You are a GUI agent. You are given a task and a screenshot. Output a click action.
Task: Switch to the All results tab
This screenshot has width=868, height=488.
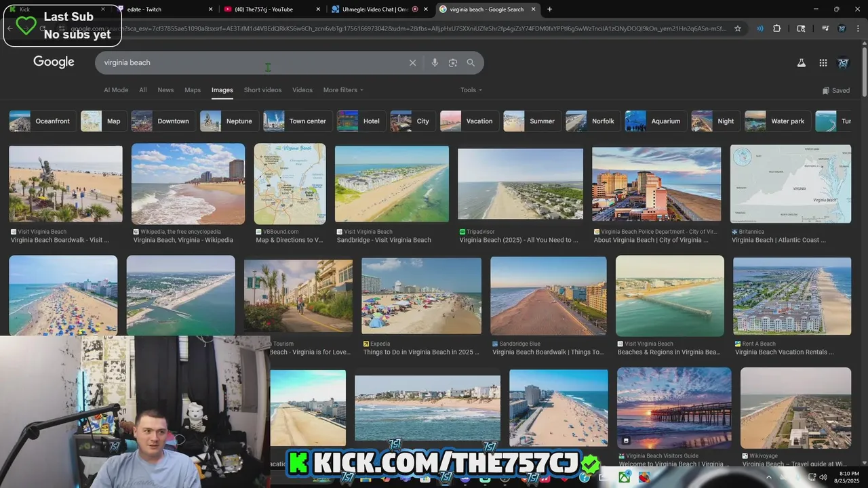click(x=143, y=90)
